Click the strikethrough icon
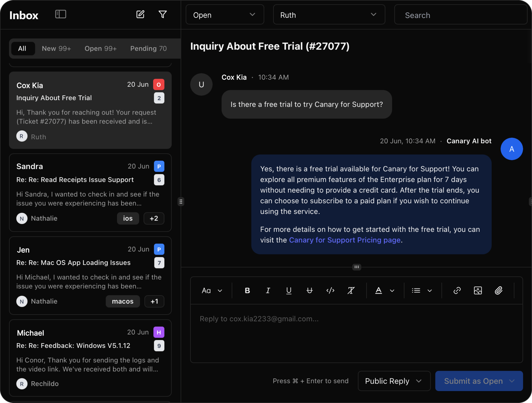Screen dimensions: 532x403 309,291
